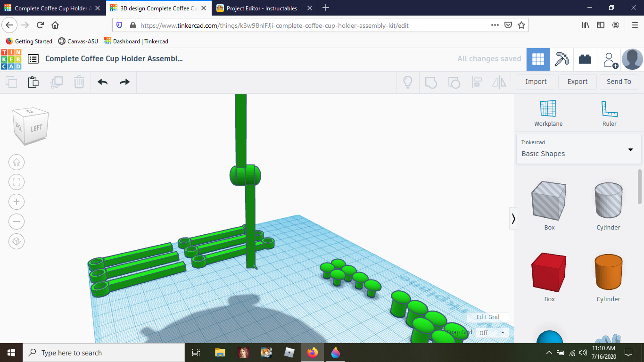Viewport: 644px width, 362px height.
Task: Click the Import button
Action: click(x=536, y=82)
